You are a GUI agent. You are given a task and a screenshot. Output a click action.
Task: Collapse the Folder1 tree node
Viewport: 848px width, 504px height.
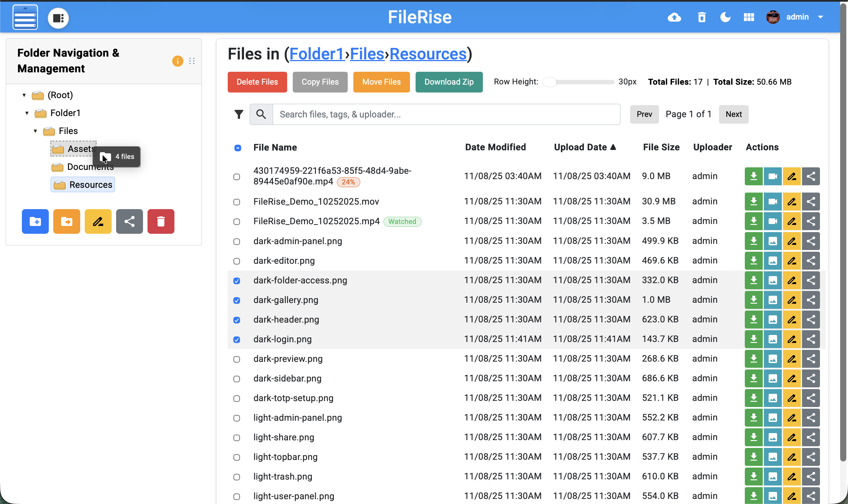27,113
